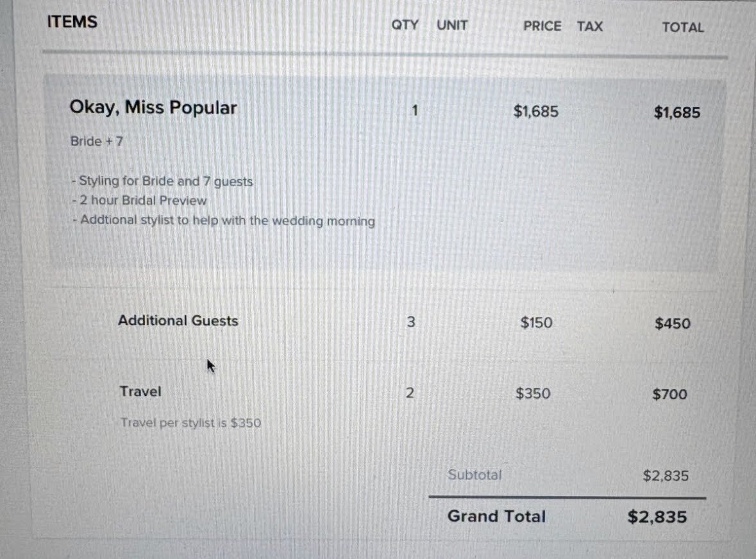Click the Travel quantity value 2
Viewport: 756px width, 559px height.
[410, 393]
